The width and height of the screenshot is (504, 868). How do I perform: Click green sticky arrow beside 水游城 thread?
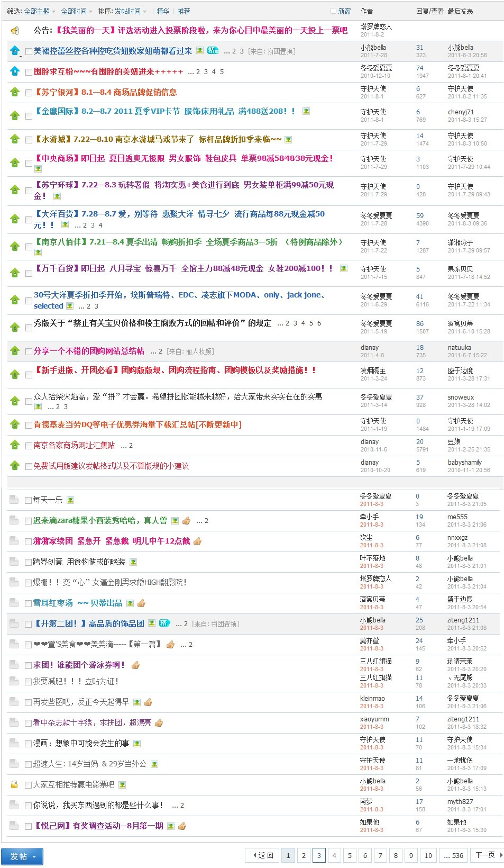click(15, 139)
